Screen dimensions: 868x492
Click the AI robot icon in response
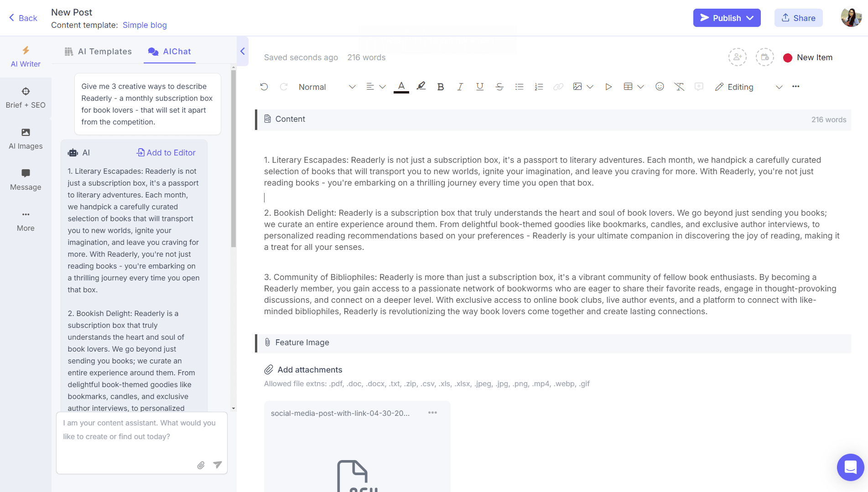(x=73, y=153)
